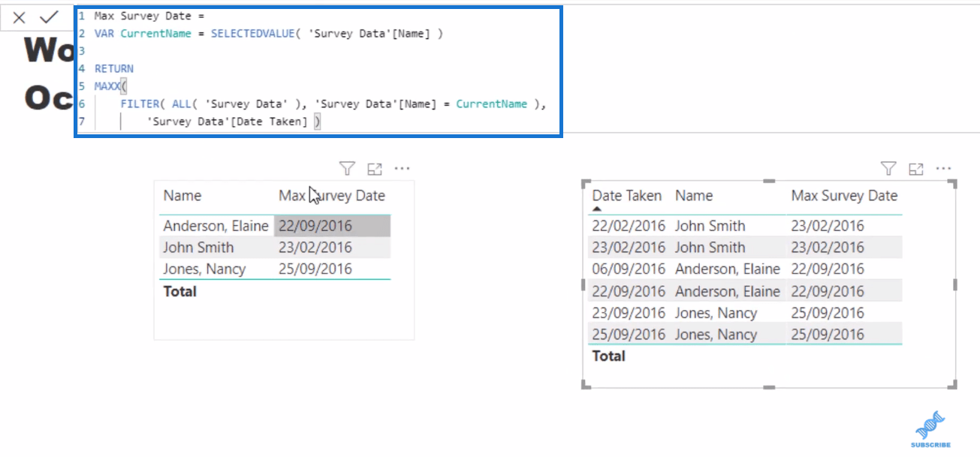The width and height of the screenshot is (980, 457).
Task: Enter focus mode on left table visual
Action: [375, 169]
